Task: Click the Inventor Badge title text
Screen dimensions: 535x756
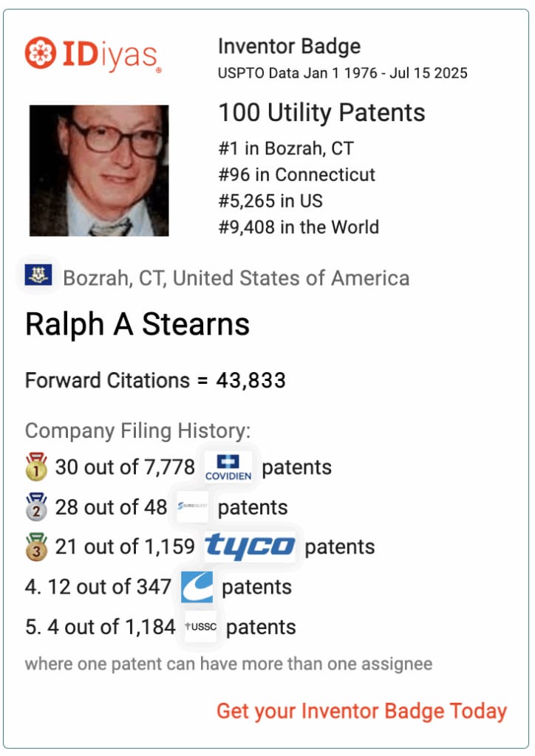Action: pos(290,47)
